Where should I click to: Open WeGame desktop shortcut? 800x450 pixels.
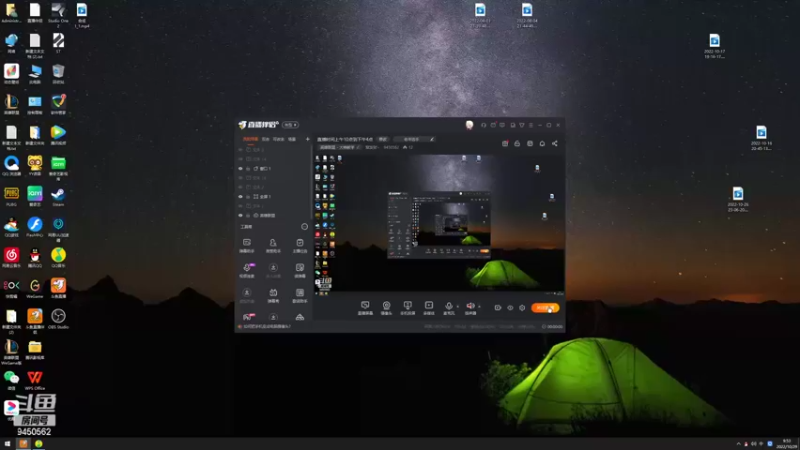click(x=35, y=289)
